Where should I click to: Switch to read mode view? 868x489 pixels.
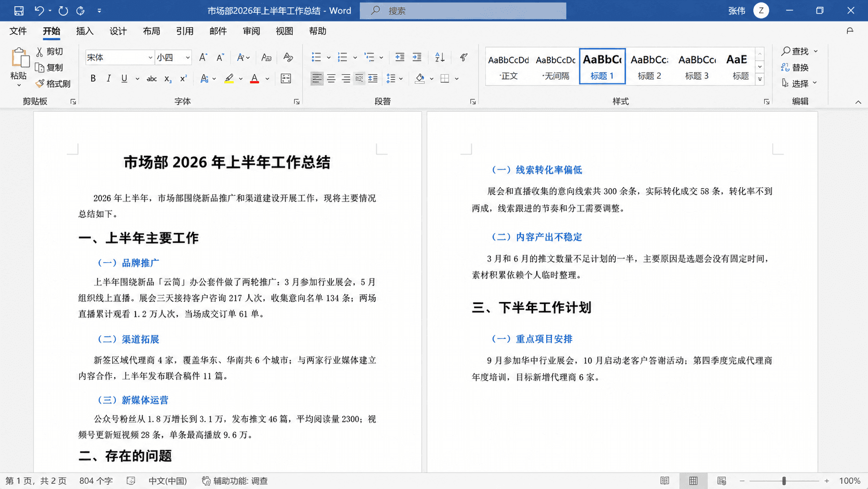point(664,481)
